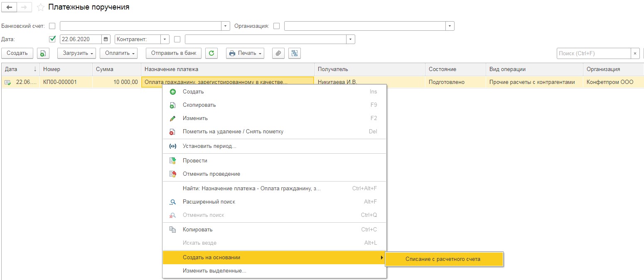This screenshot has width=644, height=280.
Task: Clear the search field with x button
Action: pyautogui.click(x=635, y=53)
